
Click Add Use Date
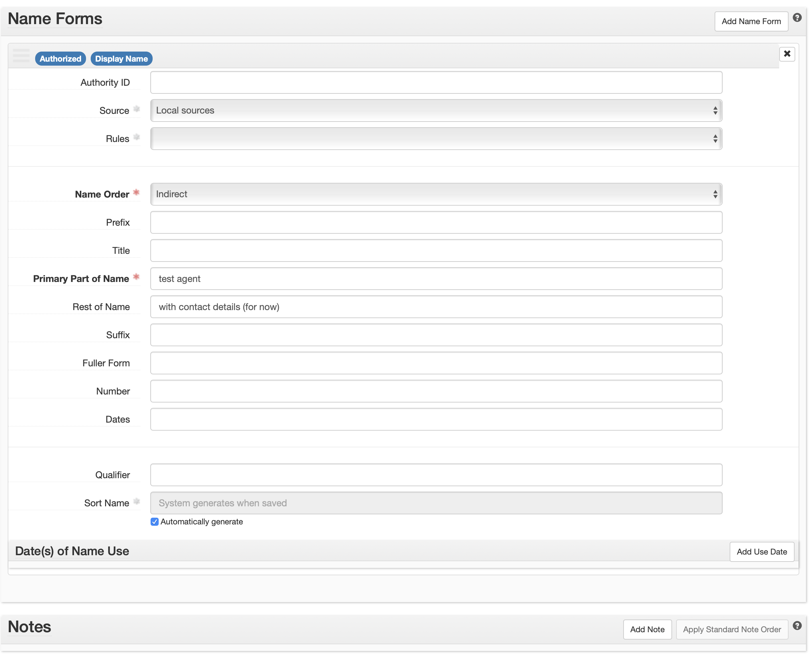click(761, 552)
